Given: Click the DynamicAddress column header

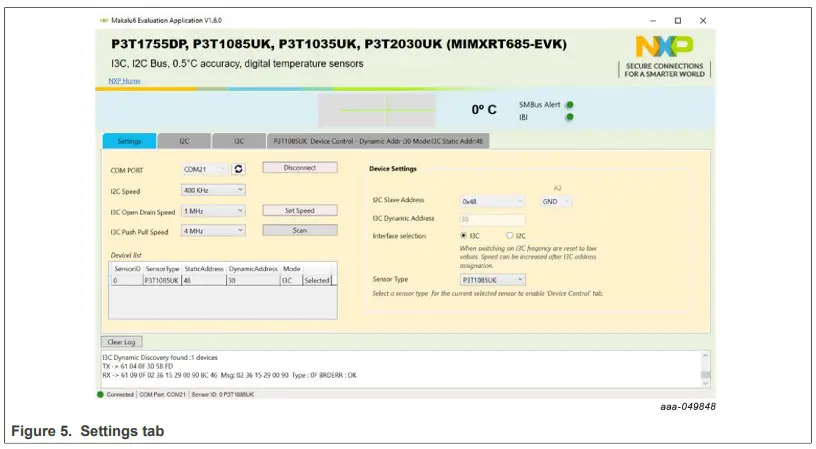Looking at the screenshot, I should pos(253,269).
